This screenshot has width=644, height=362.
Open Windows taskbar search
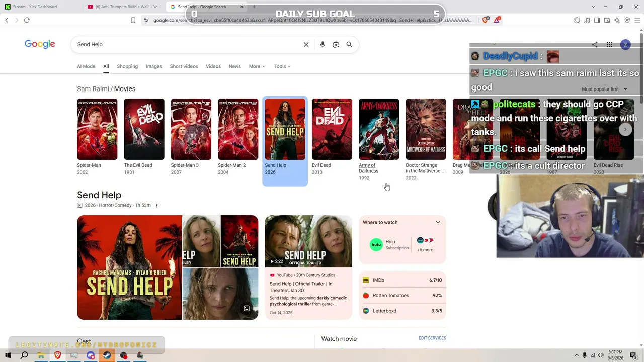point(24,355)
